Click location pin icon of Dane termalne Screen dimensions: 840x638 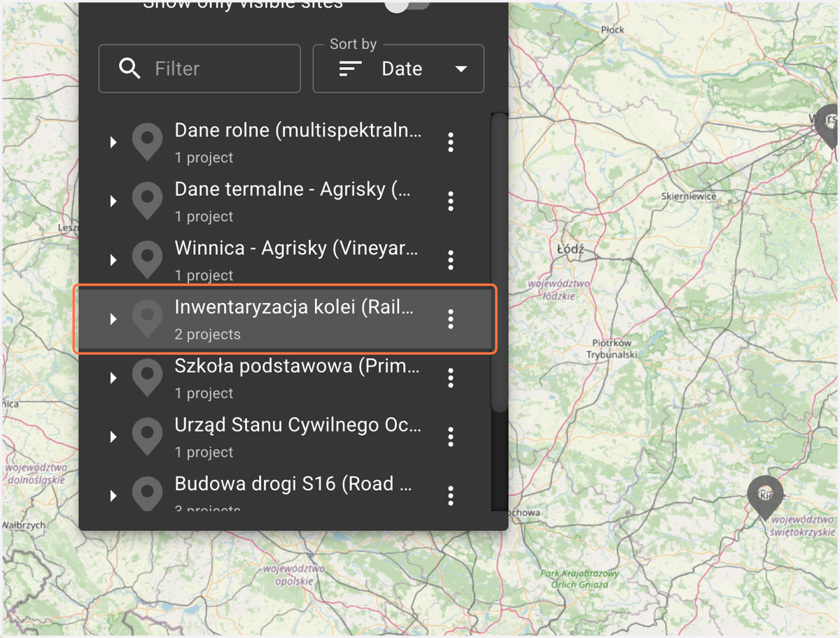coord(147,201)
